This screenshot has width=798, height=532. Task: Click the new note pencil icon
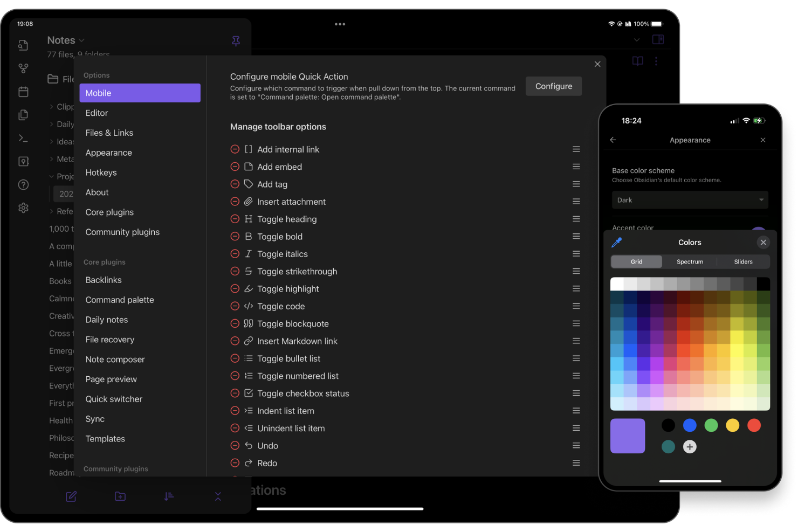tap(71, 496)
